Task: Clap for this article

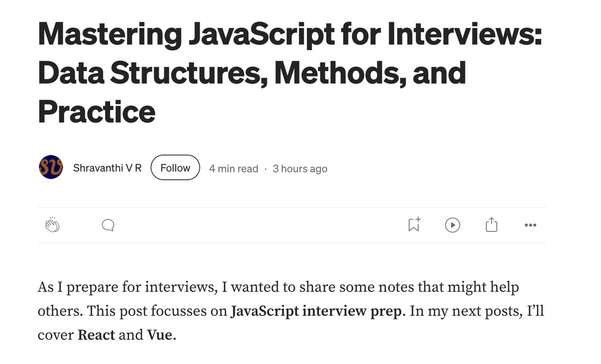Action: 52,225
